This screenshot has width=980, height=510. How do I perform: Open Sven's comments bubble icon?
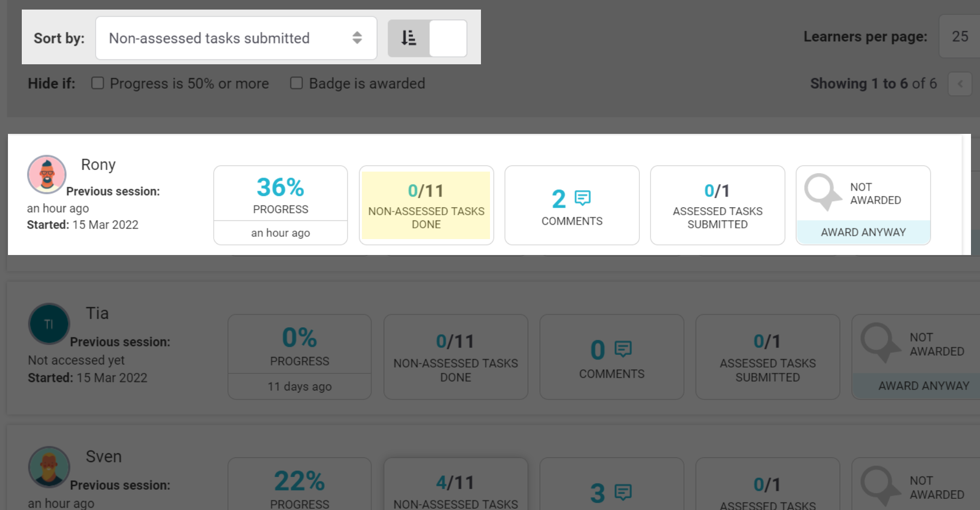623,492
